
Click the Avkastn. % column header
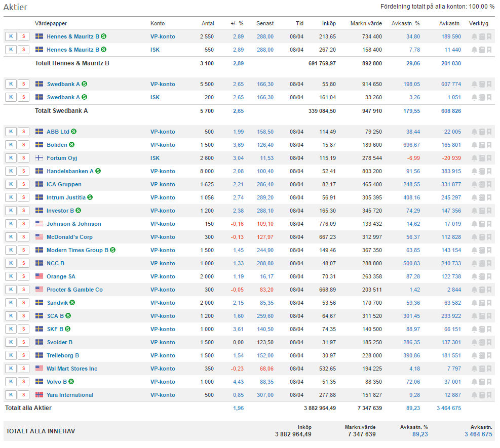[406, 24]
